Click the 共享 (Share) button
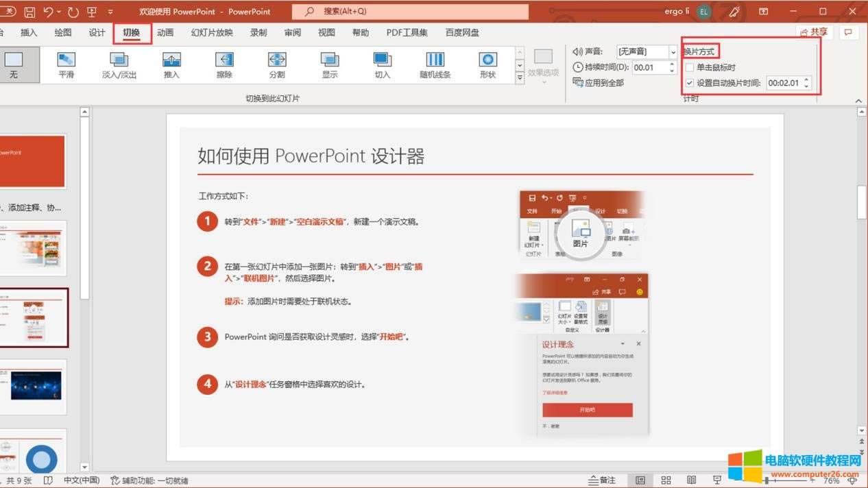The image size is (868, 488). tap(813, 32)
